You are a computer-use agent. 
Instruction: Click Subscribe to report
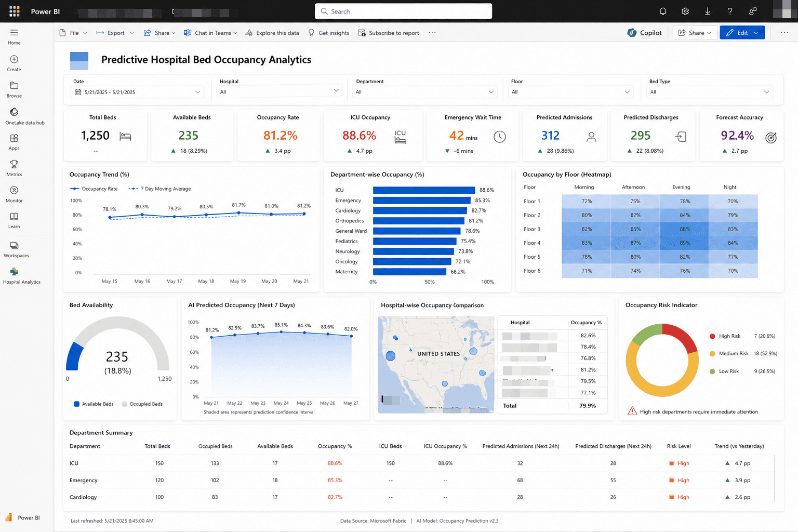click(x=389, y=33)
